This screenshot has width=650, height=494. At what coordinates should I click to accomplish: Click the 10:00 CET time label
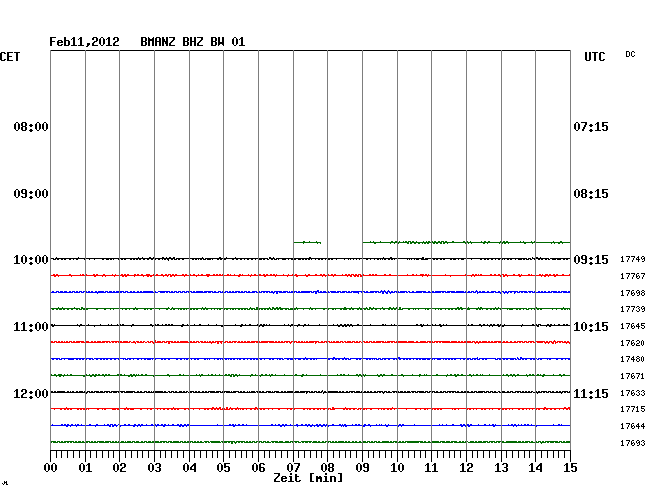click(x=31, y=260)
